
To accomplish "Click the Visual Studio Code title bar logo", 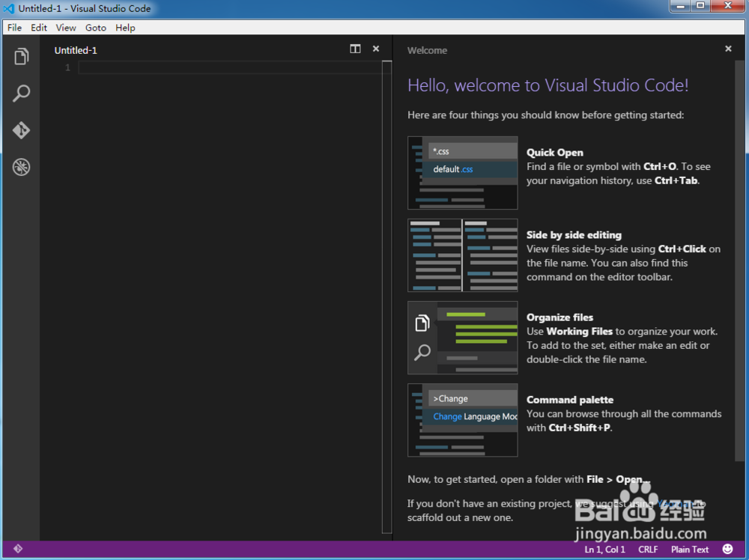I will click(x=8, y=8).
